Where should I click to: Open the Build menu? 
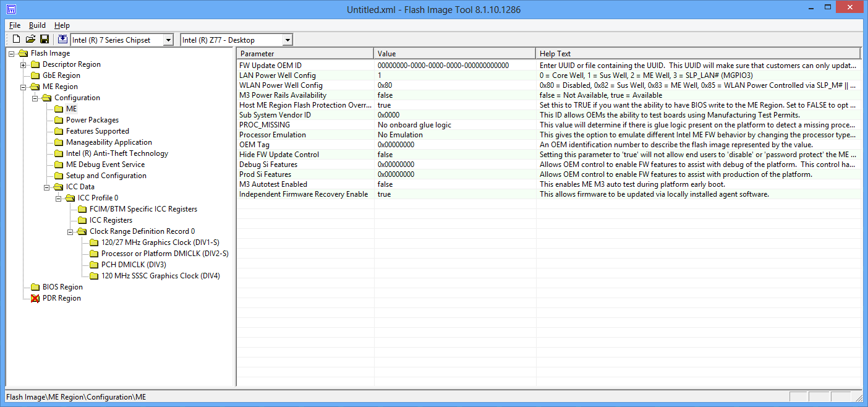(37, 25)
